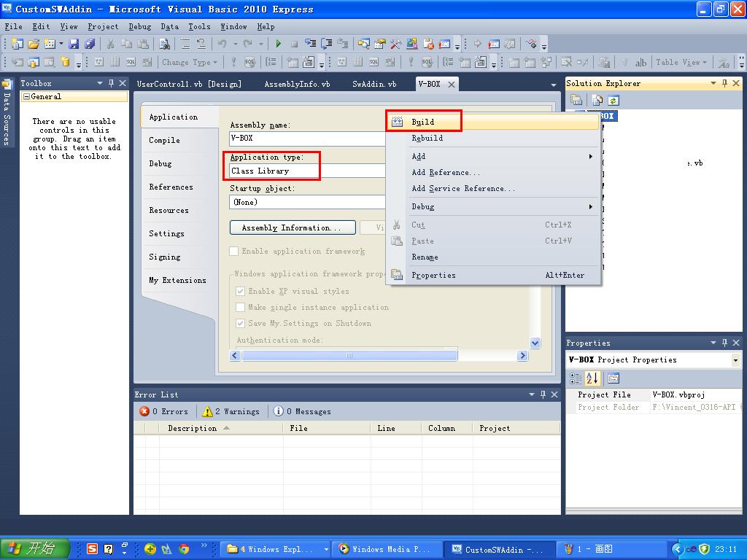Open the Project menu
Viewport: 747px width, 560px height.
click(x=103, y=27)
